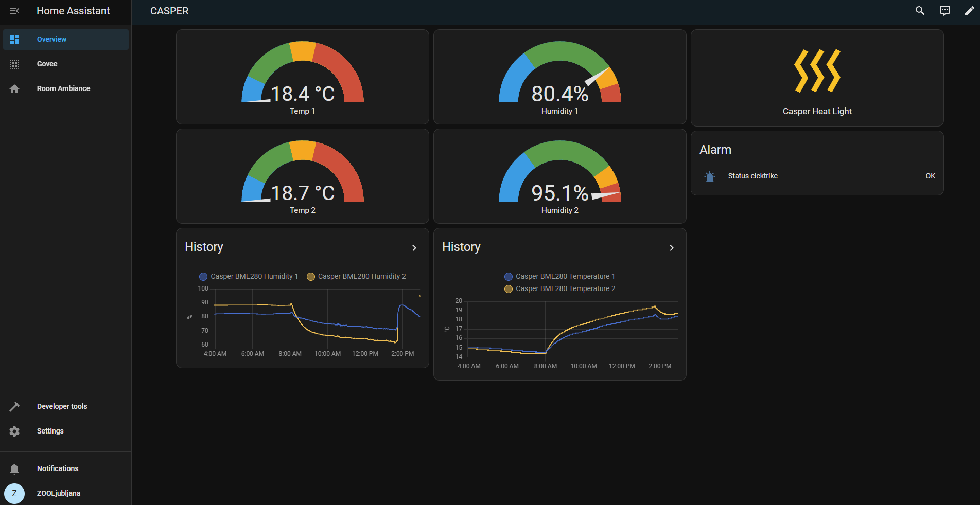Toggle Casper BME280 Humidity 2 legend

[x=357, y=277]
